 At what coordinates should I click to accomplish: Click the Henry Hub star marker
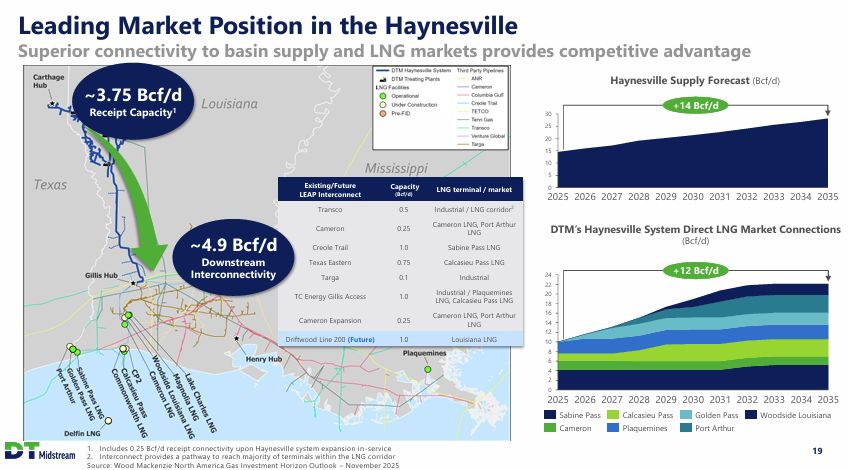click(236, 339)
